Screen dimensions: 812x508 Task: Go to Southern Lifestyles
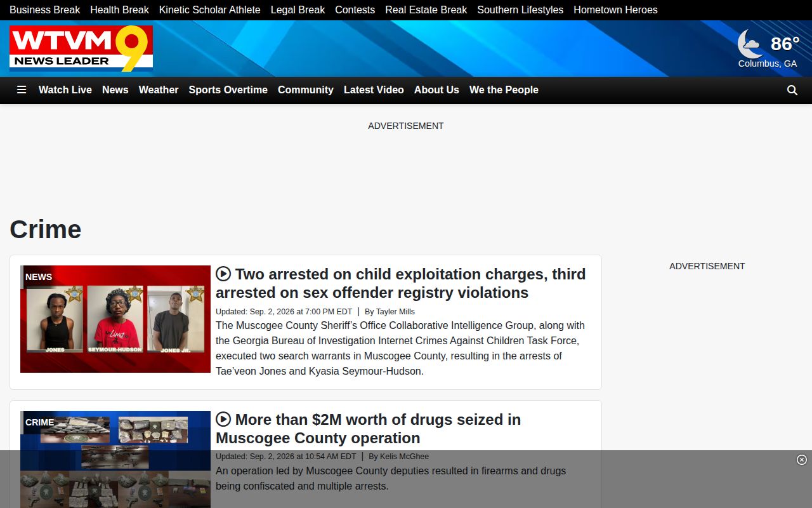tap(520, 10)
